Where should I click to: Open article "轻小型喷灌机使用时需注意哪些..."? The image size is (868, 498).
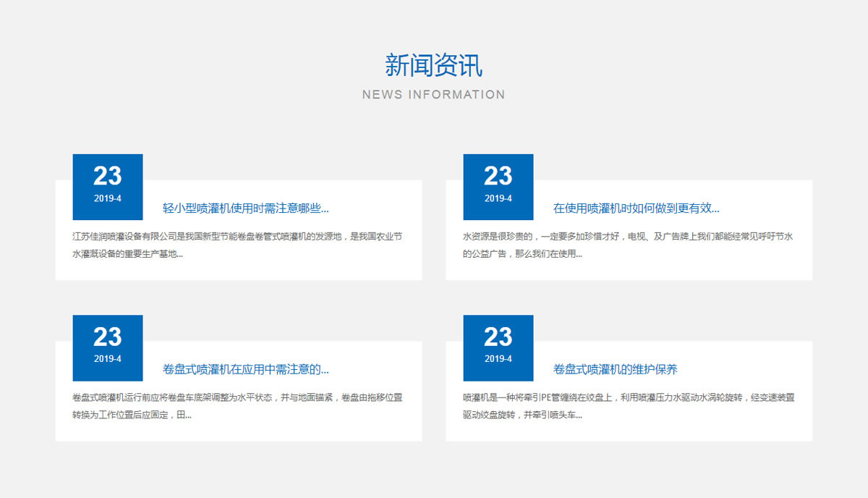tap(245, 208)
